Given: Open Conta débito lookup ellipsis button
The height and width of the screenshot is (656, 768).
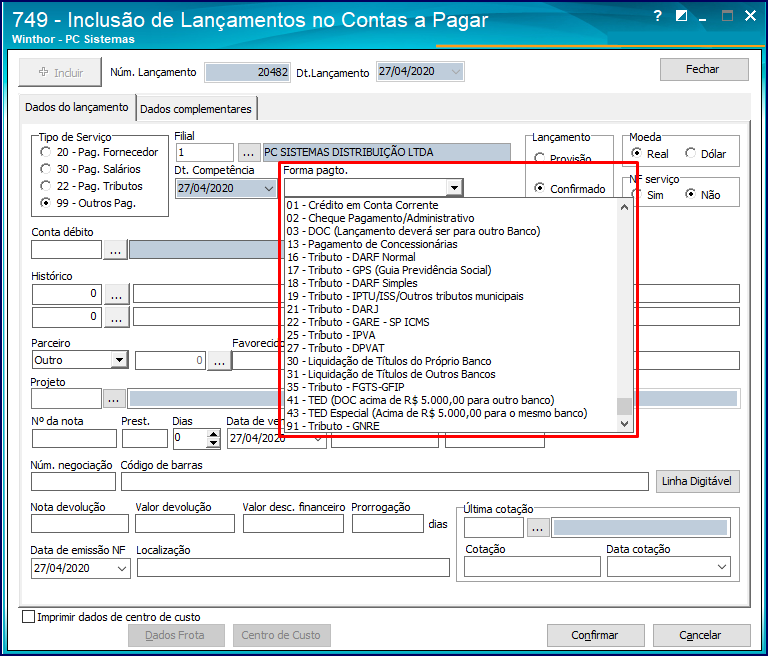Looking at the screenshot, I should coord(116,250).
